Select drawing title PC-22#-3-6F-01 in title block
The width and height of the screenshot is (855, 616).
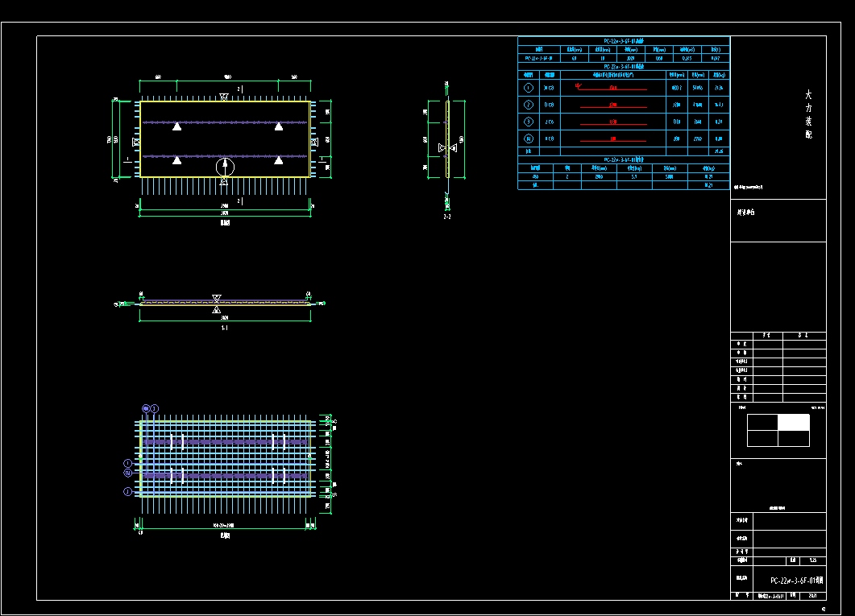pyautogui.click(x=797, y=581)
